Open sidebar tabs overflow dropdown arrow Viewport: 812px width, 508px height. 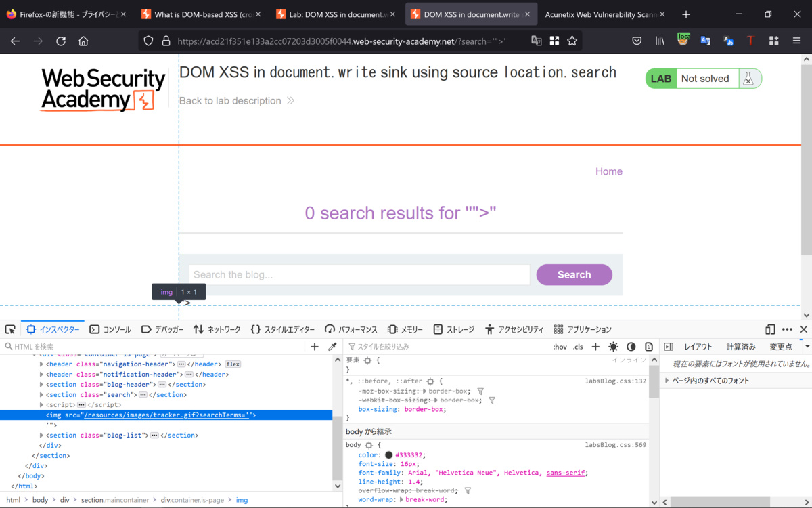coord(807,346)
